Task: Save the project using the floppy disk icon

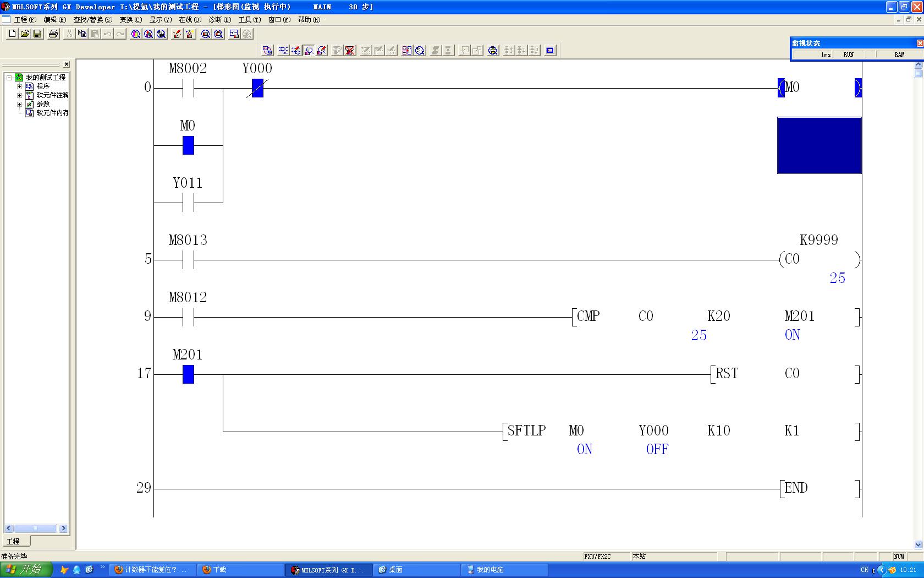Action: (37, 34)
